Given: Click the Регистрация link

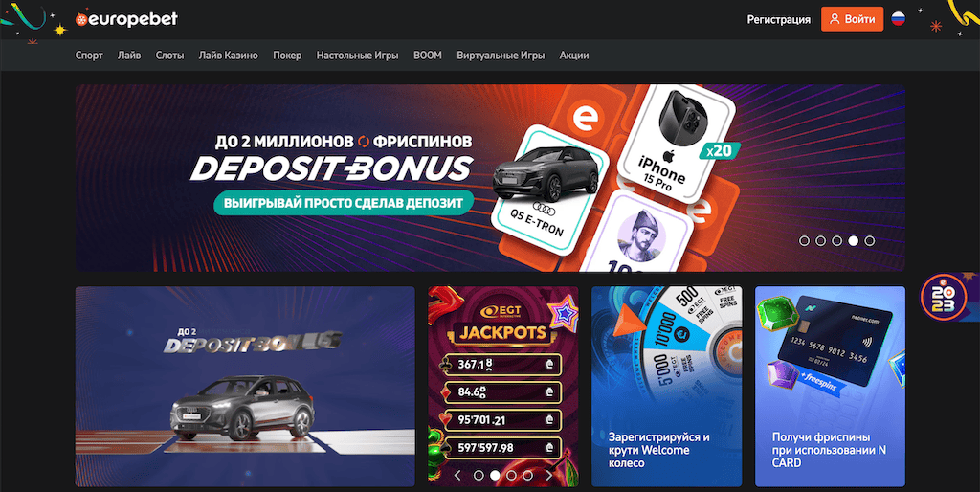Looking at the screenshot, I should point(779,19).
